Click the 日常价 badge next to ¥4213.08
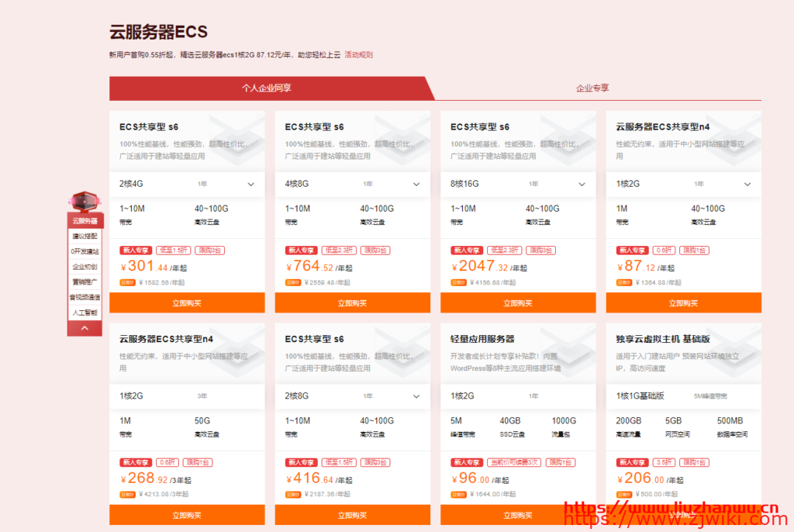The height and width of the screenshot is (532, 794). 127,495
